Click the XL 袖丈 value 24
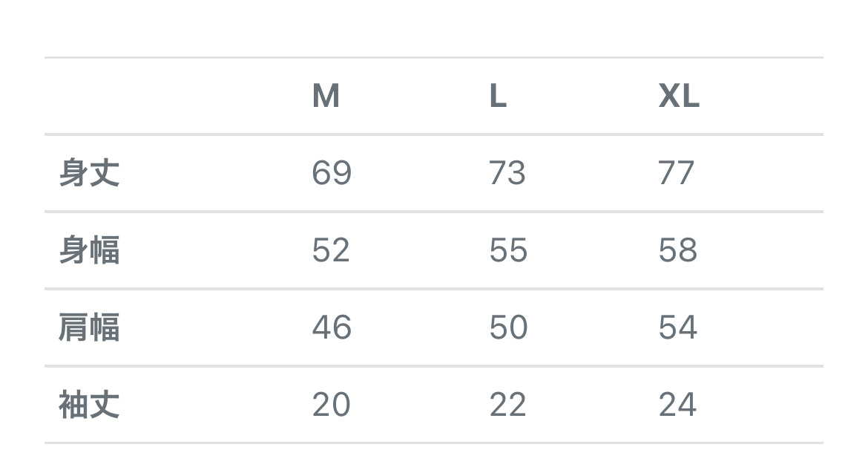 [677, 405]
